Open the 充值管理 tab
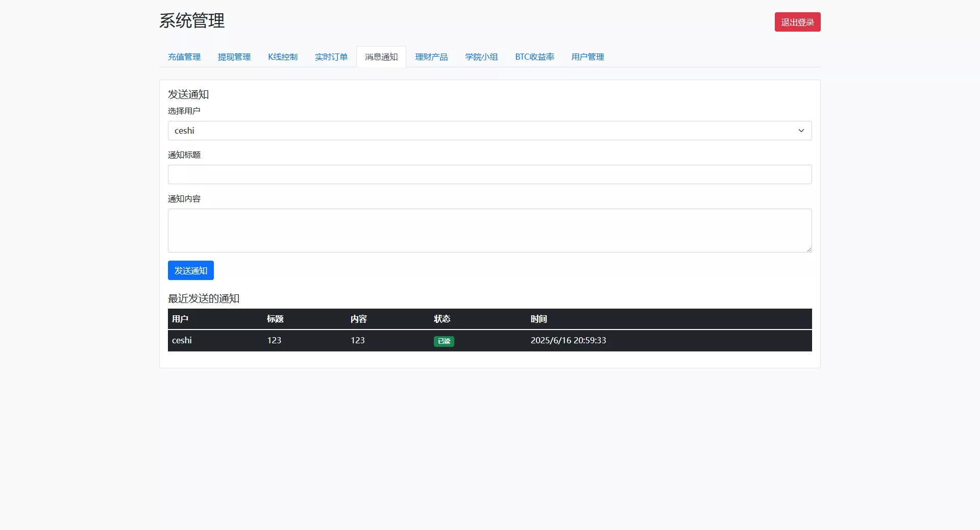Screen dimensions: 980x530 pos(184,57)
